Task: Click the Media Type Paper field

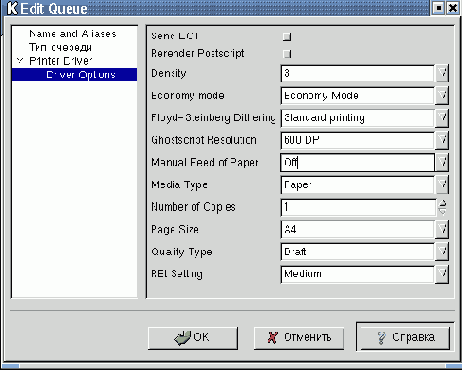Action: (357, 185)
